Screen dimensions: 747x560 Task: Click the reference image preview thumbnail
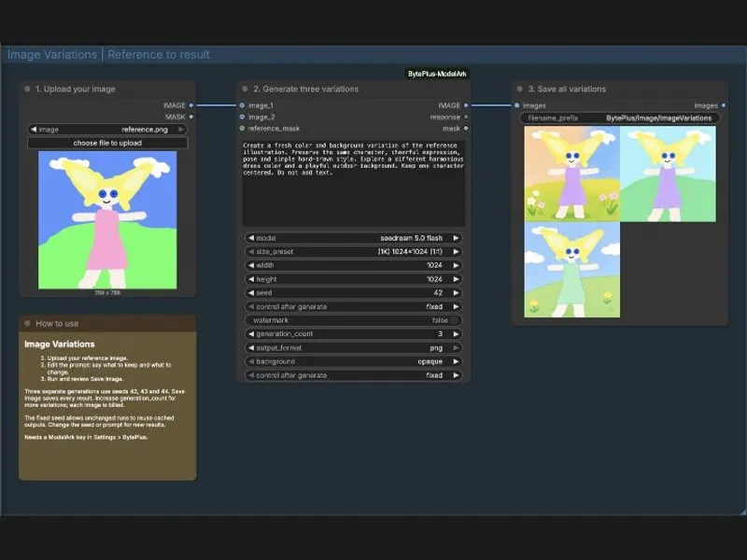coord(107,220)
